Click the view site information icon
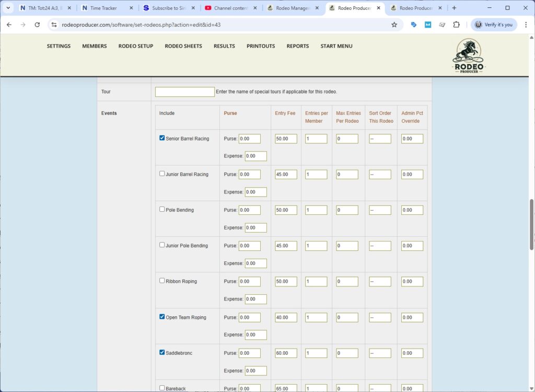Image resolution: width=535 pixels, height=392 pixels. [53, 25]
